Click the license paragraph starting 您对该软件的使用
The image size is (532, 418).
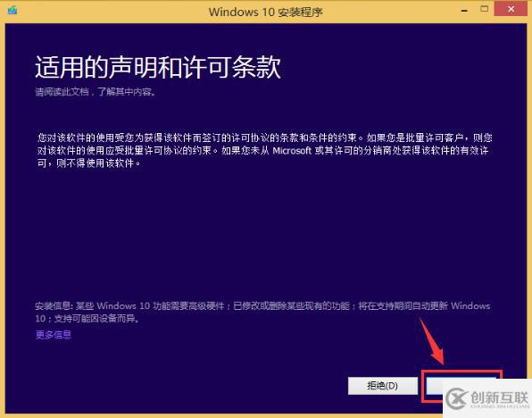[x=264, y=150]
